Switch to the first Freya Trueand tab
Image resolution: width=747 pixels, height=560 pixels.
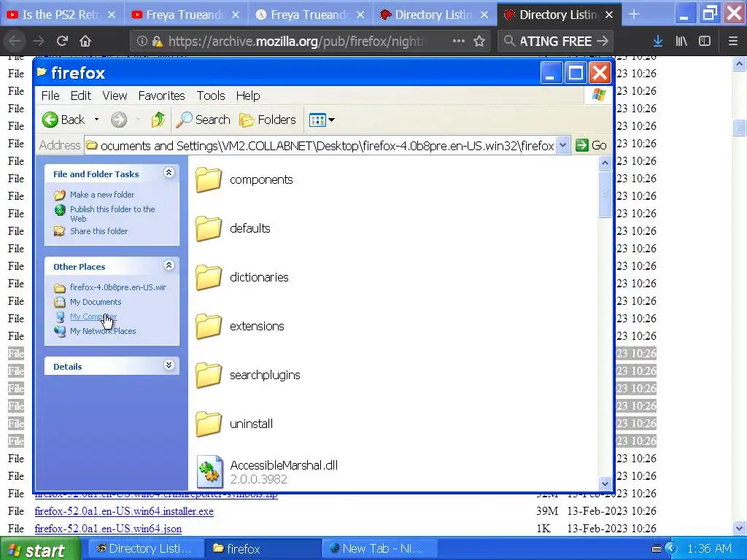click(186, 15)
